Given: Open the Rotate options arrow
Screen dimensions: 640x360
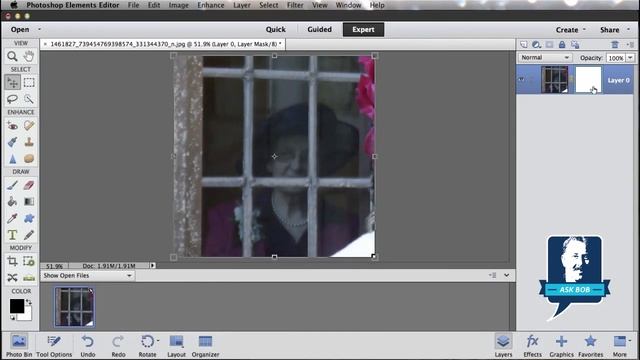Looking at the screenshot, I should pyautogui.click(x=158, y=340).
